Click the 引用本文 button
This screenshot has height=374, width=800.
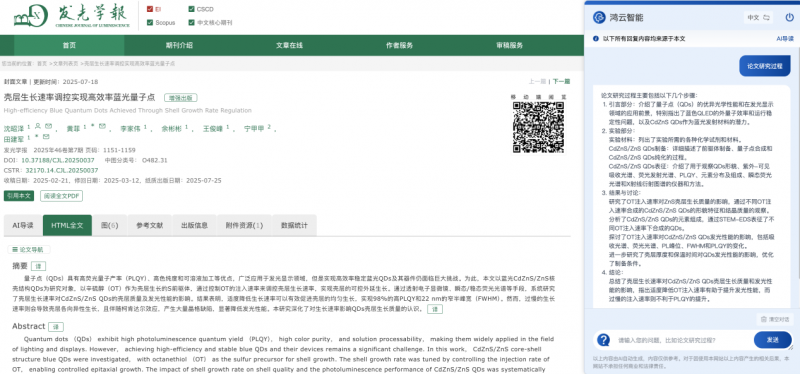pyautogui.click(x=19, y=196)
